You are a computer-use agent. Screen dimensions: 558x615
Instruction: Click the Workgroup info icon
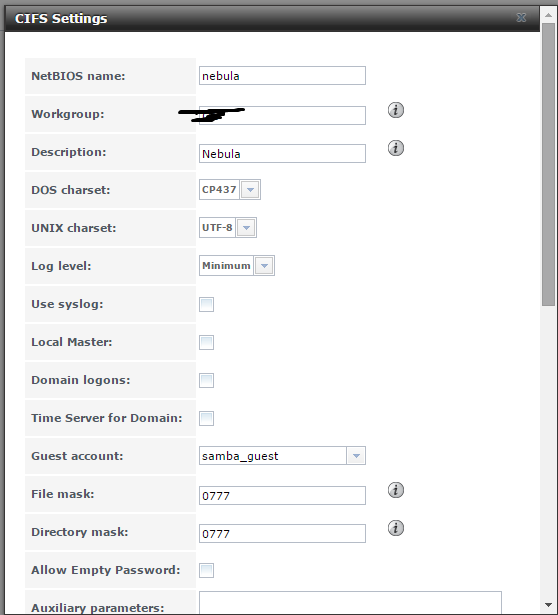(396, 110)
